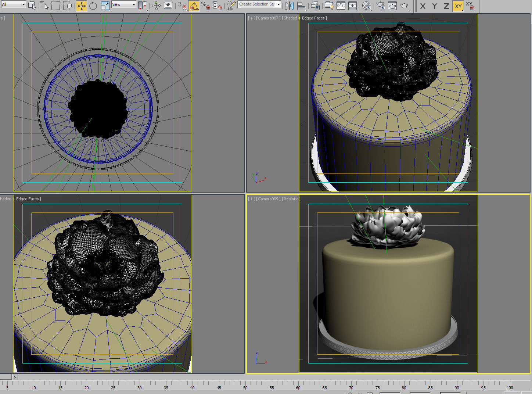The height and width of the screenshot is (394, 532).
Task: Click the white cake plate in Camera009 viewport
Action: [388, 354]
